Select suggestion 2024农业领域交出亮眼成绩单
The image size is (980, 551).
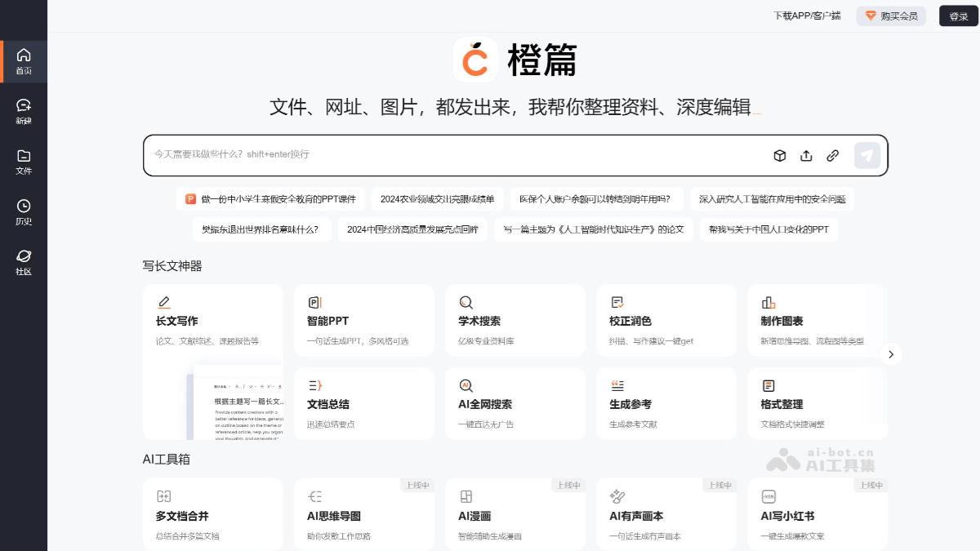[x=437, y=199]
